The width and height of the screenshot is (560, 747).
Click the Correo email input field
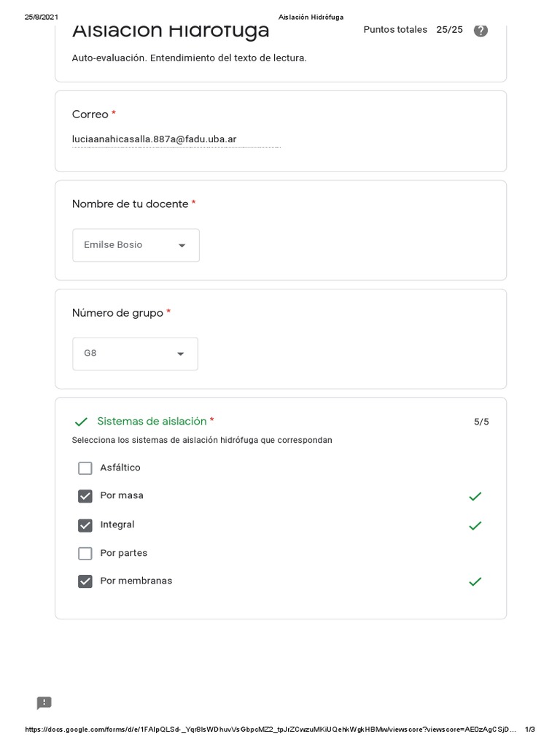(x=176, y=139)
